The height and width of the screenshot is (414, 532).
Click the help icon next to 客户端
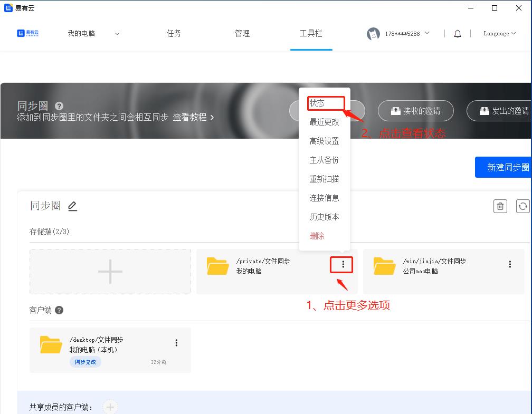click(x=59, y=310)
